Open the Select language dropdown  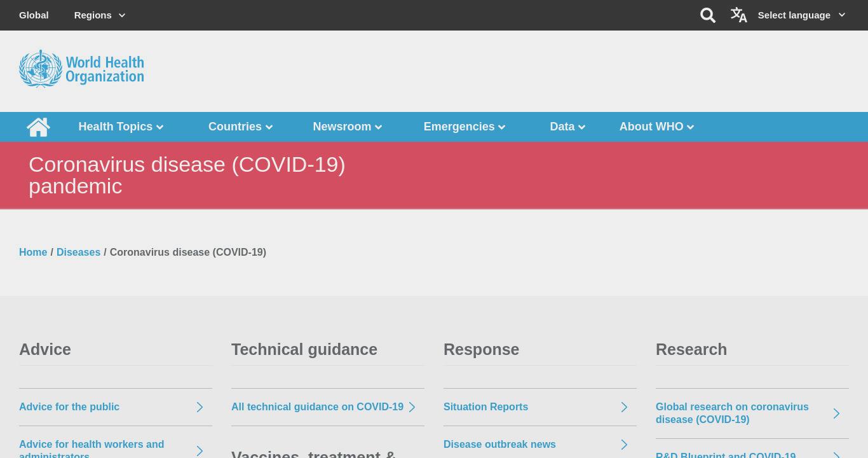click(x=801, y=15)
